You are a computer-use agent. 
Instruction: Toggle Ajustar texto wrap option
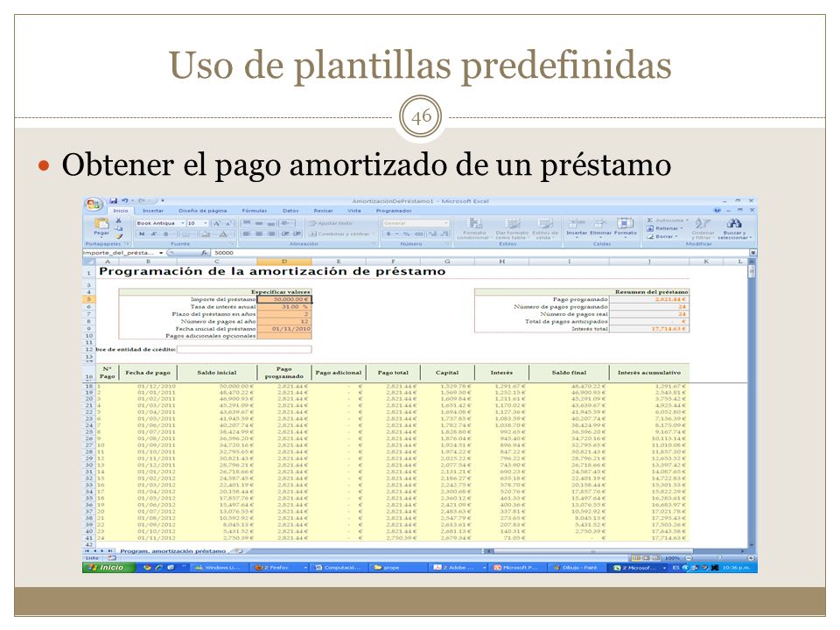coord(331,223)
